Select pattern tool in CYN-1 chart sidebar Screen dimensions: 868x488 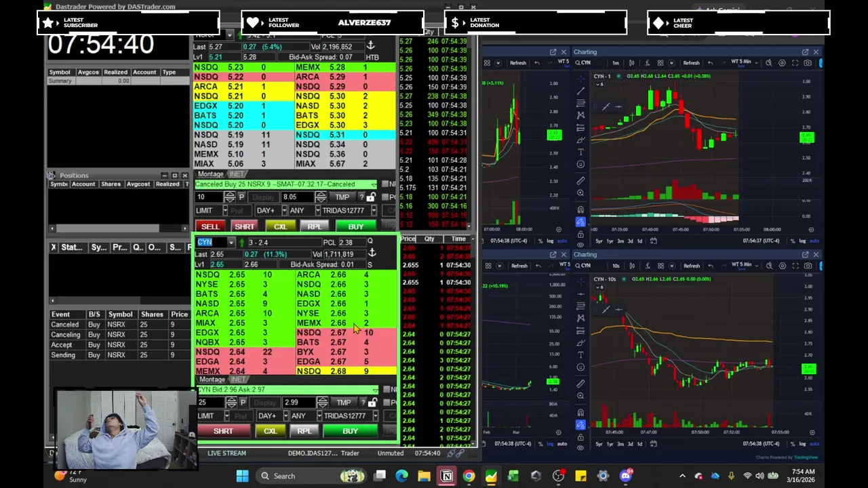click(x=580, y=115)
